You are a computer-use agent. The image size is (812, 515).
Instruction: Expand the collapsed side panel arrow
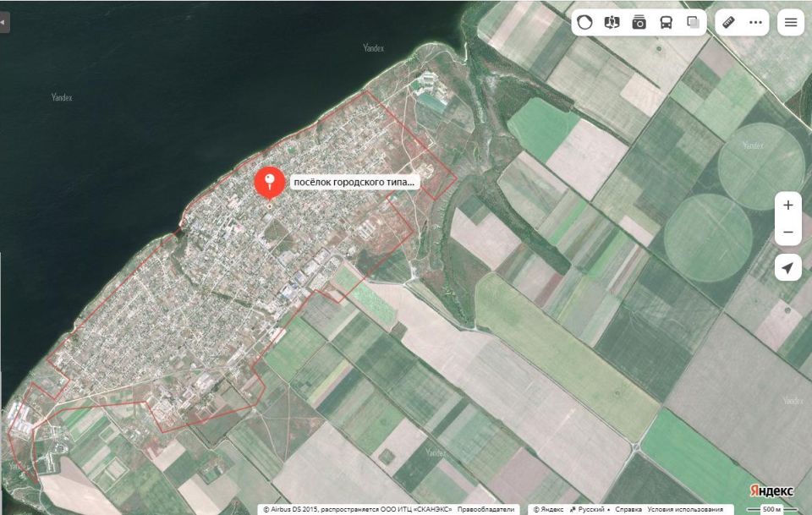click(x=4, y=22)
